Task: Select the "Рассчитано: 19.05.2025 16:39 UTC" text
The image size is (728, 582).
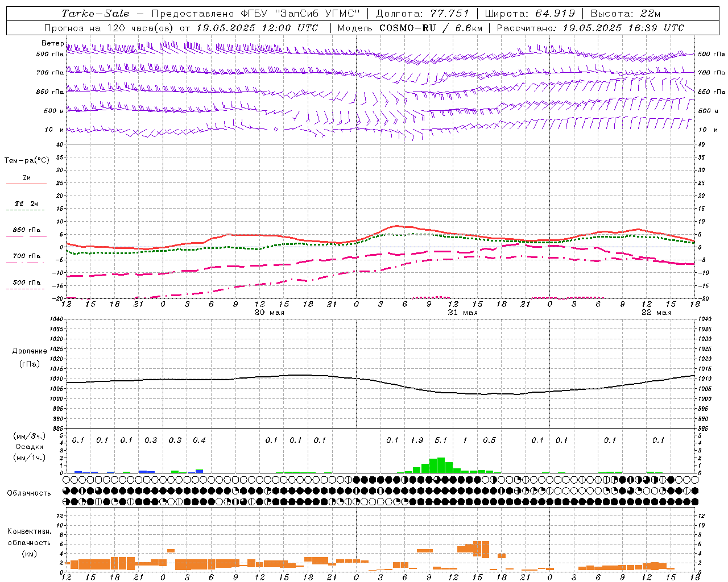Action: point(590,28)
